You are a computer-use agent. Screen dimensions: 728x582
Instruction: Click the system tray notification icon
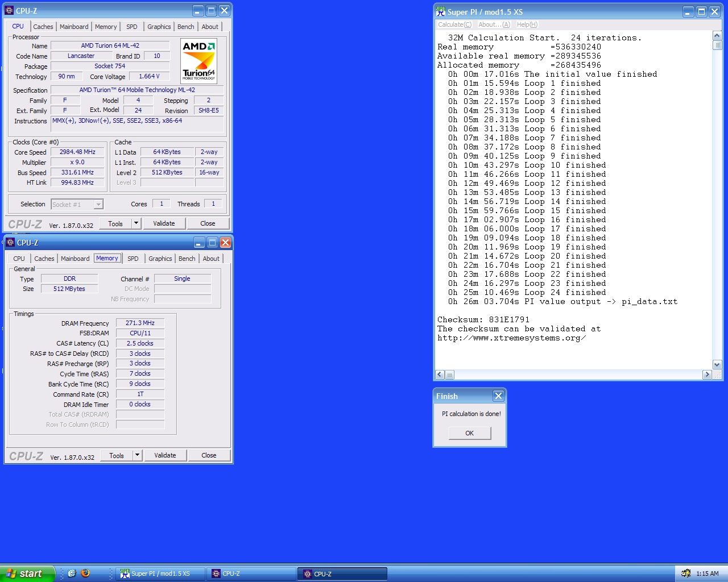click(x=686, y=573)
